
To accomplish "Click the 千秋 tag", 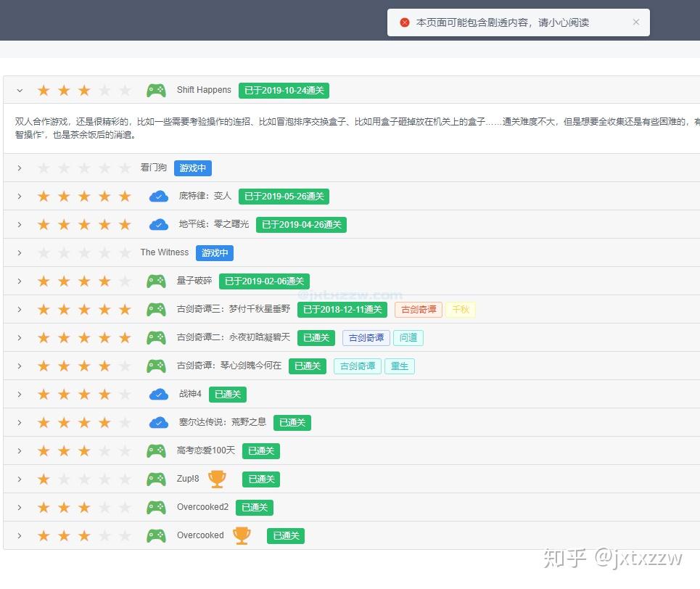I will pyautogui.click(x=461, y=310).
